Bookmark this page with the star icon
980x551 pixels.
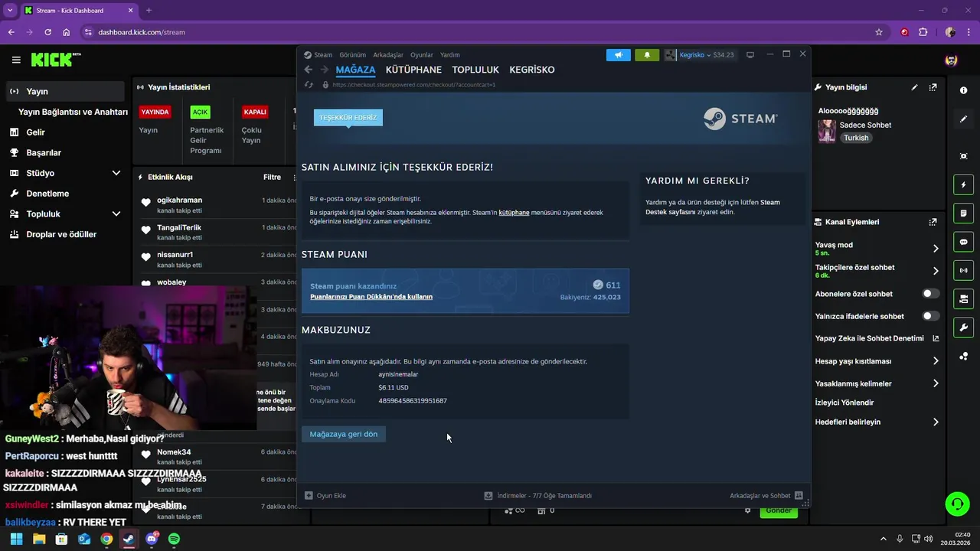(x=879, y=32)
